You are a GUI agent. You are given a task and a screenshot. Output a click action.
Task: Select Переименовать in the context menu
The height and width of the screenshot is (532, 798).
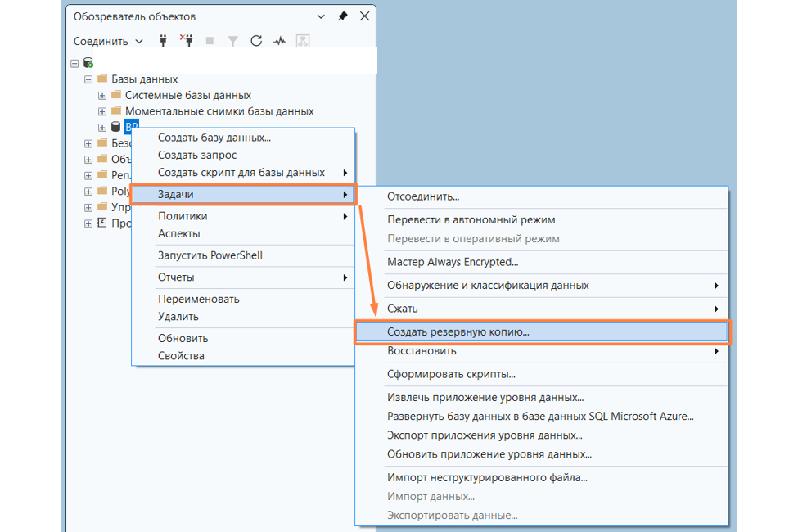coord(243,299)
